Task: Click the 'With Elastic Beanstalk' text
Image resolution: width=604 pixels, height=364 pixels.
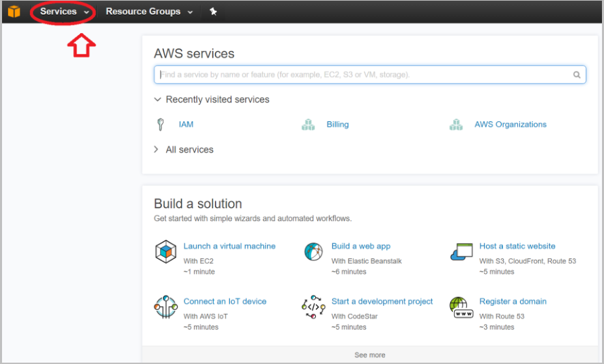Action: [366, 261]
